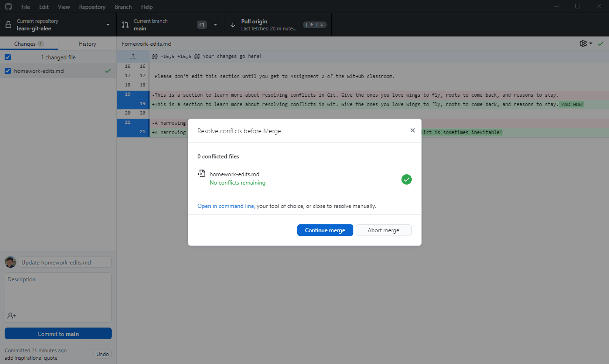Click the commit summary input field
This screenshot has width=609, height=364.
65,262
